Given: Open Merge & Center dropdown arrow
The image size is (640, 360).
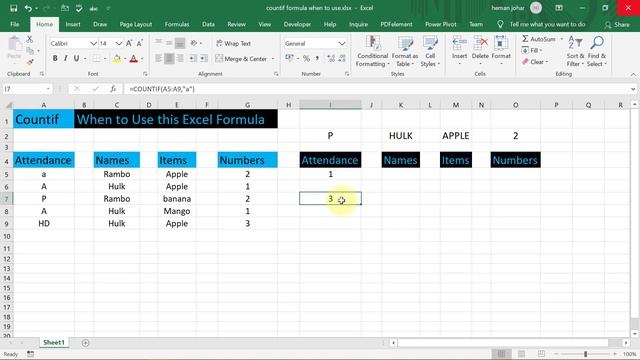Looking at the screenshot, I should pos(273,59).
